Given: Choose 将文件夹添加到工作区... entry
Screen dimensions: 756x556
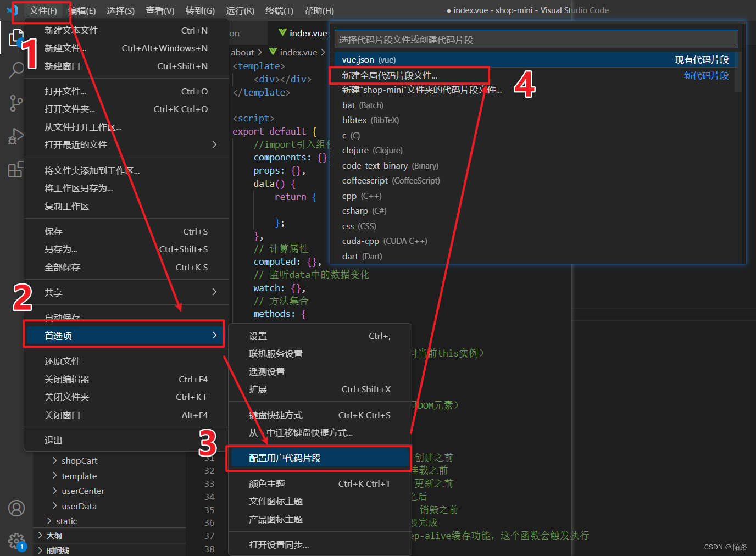Looking at the screenshot, I should [126, 170].
